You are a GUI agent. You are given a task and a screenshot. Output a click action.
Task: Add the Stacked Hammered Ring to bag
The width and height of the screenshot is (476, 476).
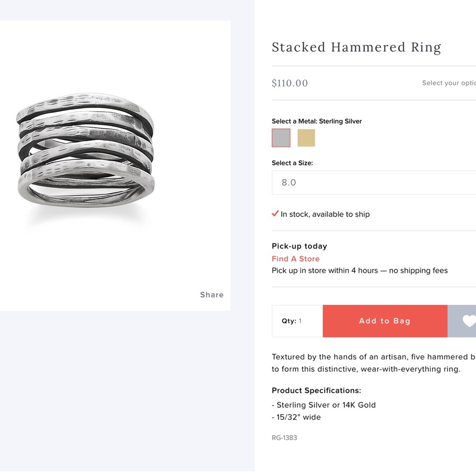(x=385, y=321)
